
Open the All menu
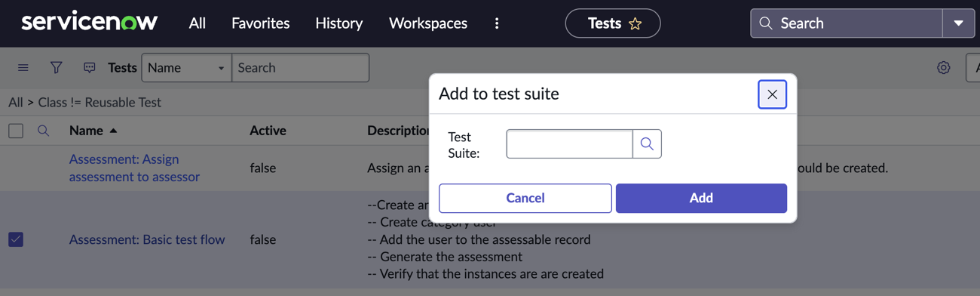coord(197,23)
